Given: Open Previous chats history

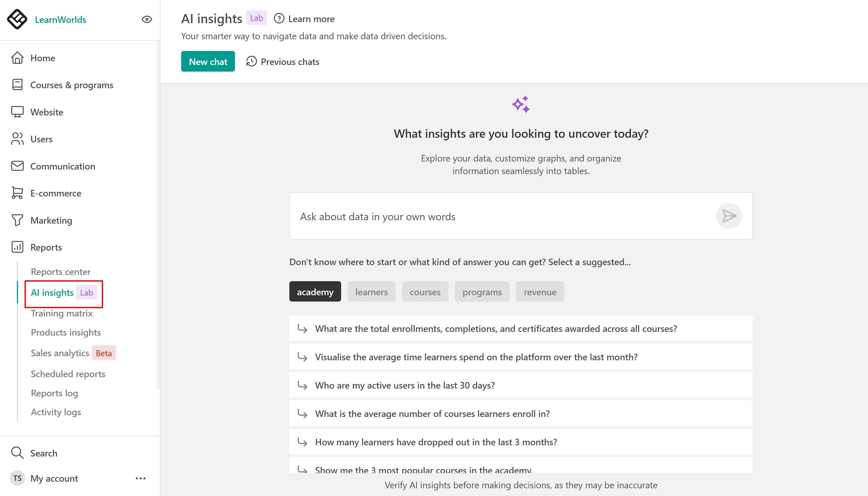Looking at the screenshot, I should [283, 62].
